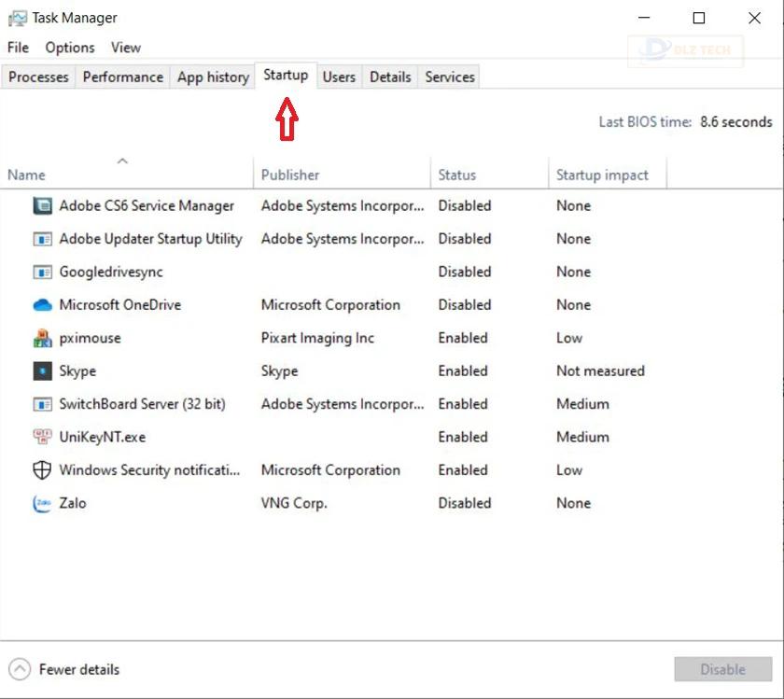Click the Disabled status of Googledrivesync
Image resolution: width=784 pixels, height=699 pixels.
[x=465, y=272]
